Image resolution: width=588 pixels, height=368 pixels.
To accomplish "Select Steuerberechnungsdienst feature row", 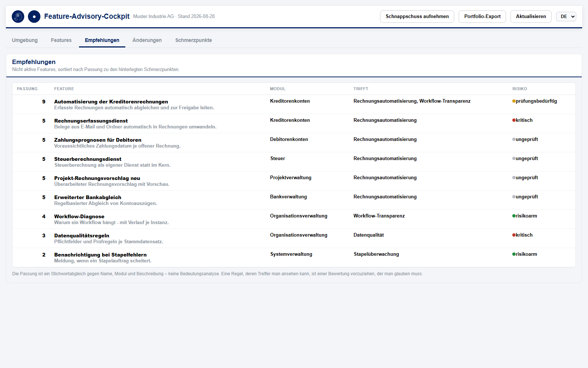I will (294, 162).
